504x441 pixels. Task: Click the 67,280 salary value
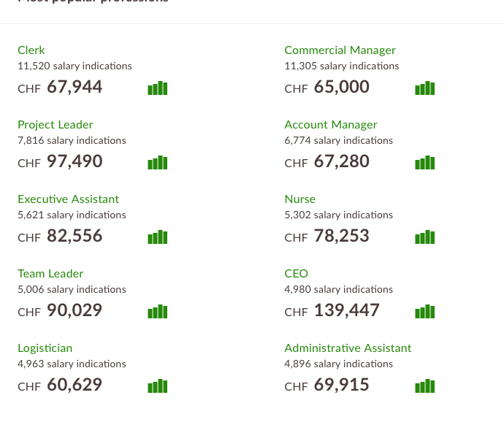tap(341, 161)
